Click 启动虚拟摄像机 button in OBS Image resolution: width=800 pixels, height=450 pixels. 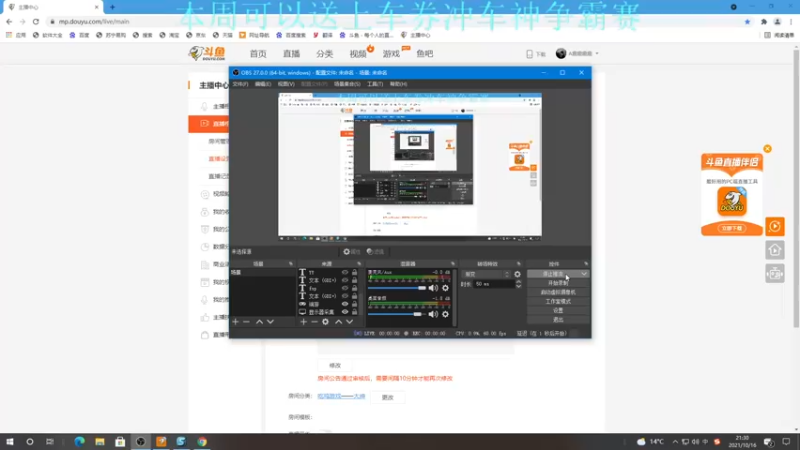click(x=558, y=292)
